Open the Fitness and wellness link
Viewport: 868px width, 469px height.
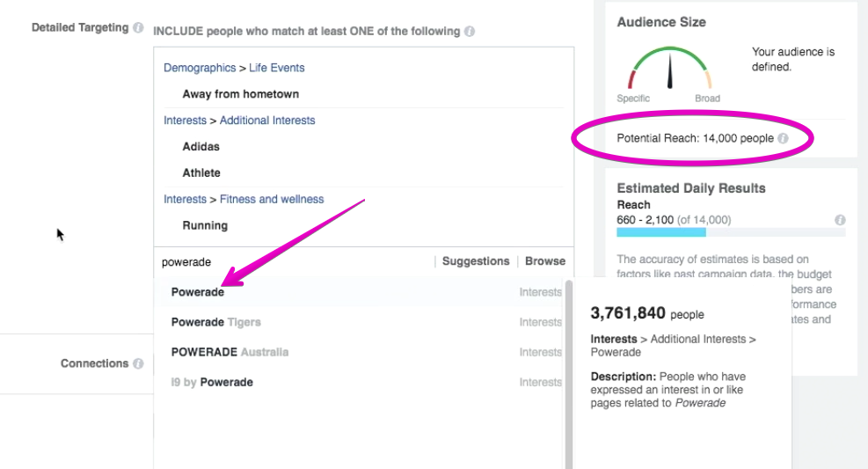pyautogui.click(x=272, y=199)
